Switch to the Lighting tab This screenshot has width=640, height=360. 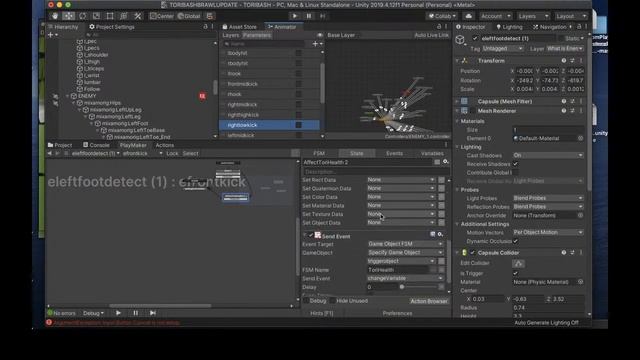509,27
